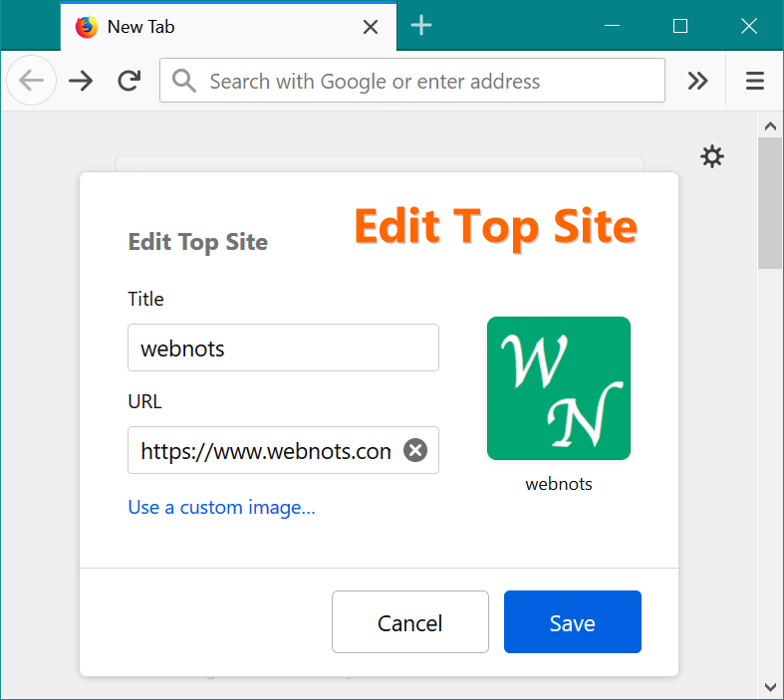Click the Back navigation arrow
This screenshot has height=700, width=784.
click(x=31, y=81)
